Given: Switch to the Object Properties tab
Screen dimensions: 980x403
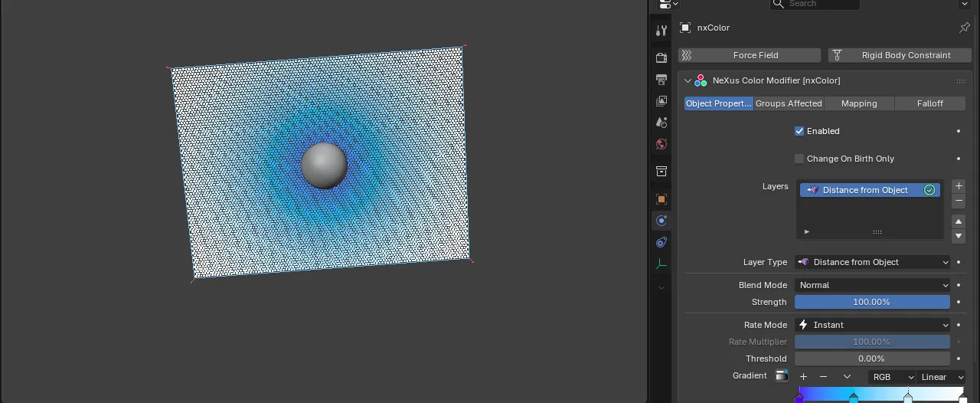Looking at the screenshot, I should pos(719,103).
